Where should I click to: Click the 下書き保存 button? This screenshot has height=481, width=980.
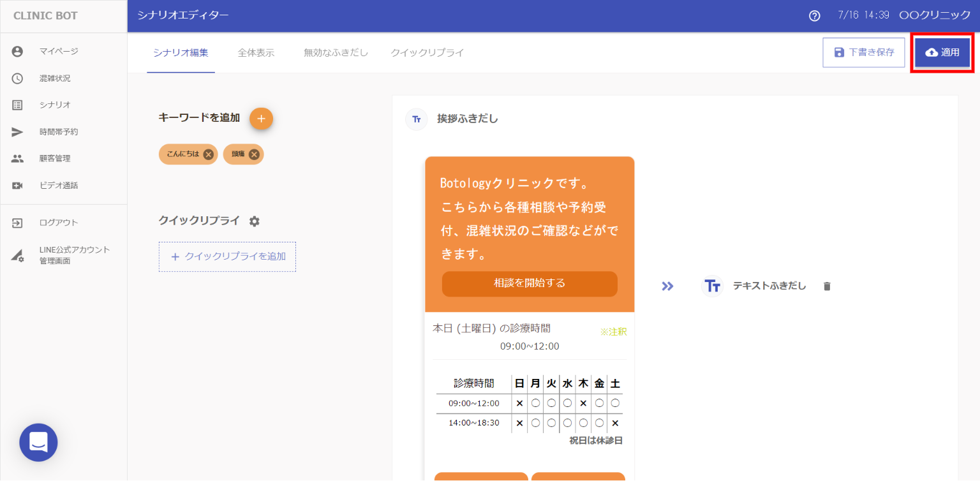click(863, 52)
